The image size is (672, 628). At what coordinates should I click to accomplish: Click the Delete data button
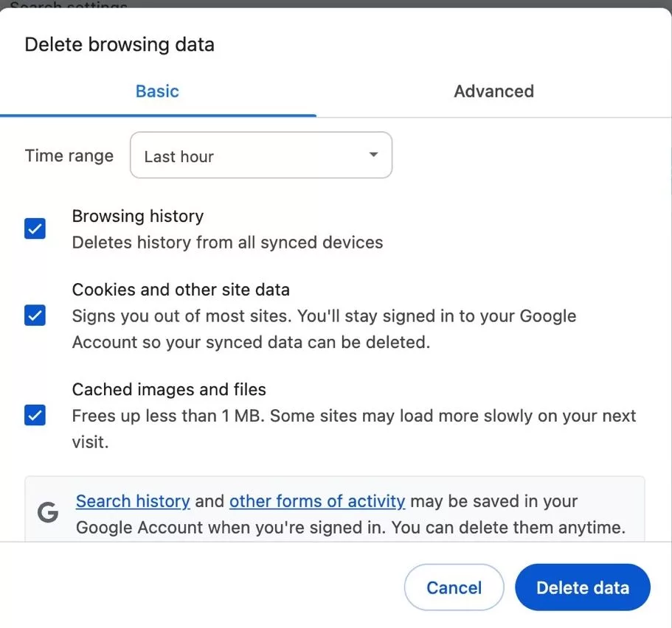[583, 587]
